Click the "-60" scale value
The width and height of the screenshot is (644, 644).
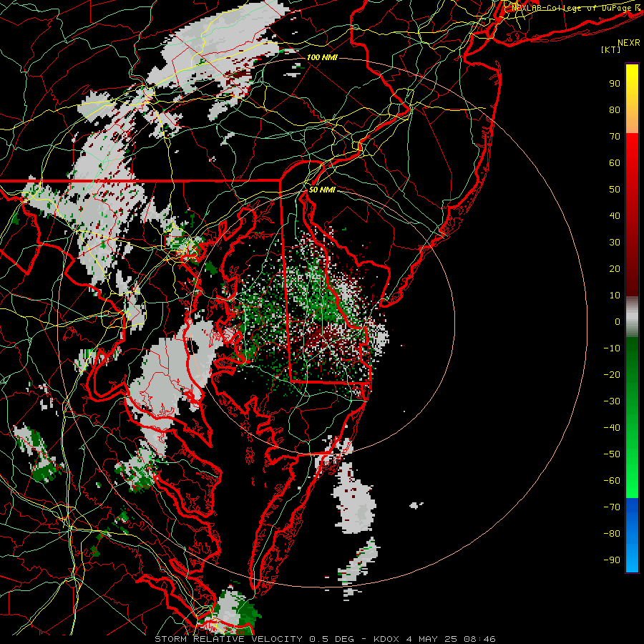tap(612, 481)
